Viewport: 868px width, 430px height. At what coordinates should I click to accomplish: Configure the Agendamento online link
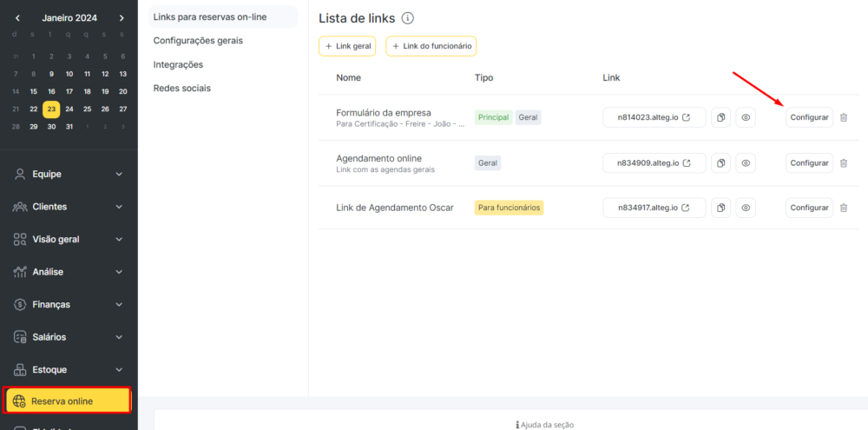click(809, 163)
